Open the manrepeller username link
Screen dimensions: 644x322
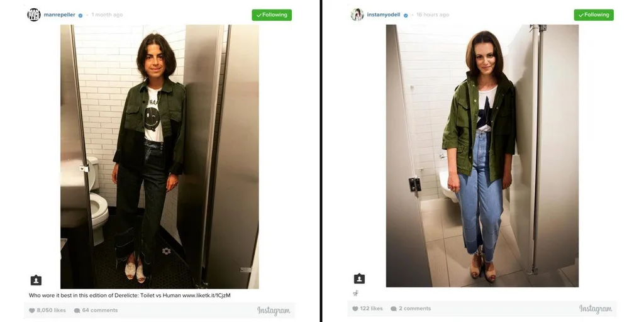[60, 15]
